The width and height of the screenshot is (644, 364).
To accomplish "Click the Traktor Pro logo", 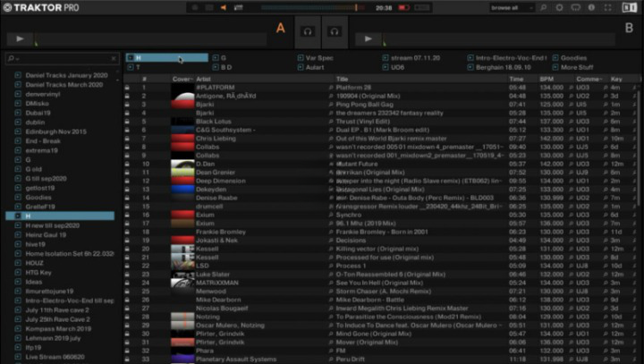I will pyautogui.click(x=41, y=7).
